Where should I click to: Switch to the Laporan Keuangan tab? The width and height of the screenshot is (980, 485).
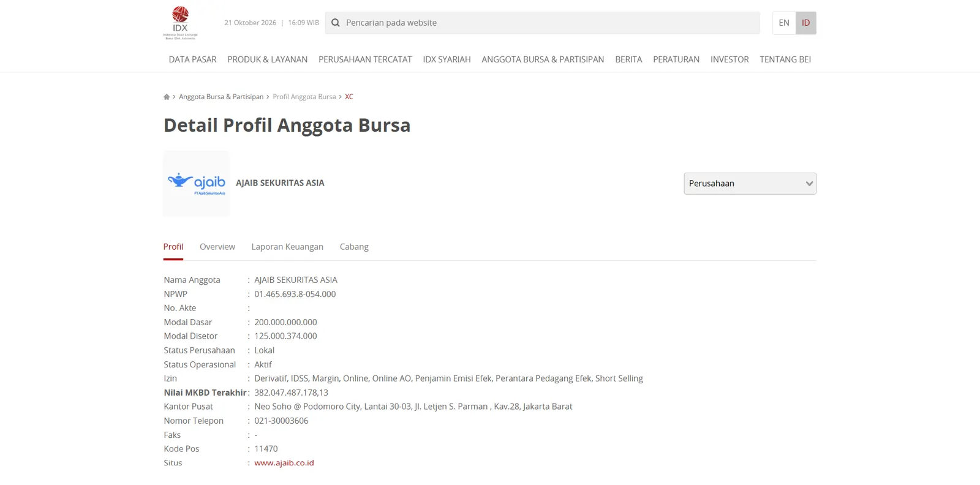287,247
